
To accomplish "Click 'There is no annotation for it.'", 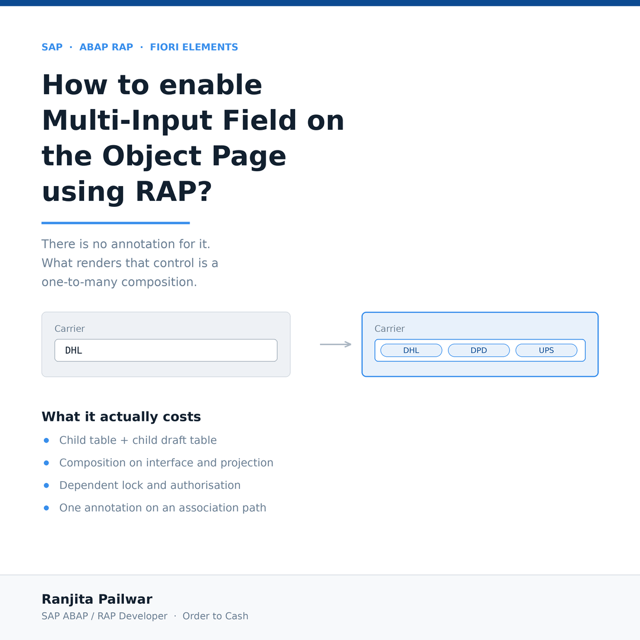I will click(126, 244).
